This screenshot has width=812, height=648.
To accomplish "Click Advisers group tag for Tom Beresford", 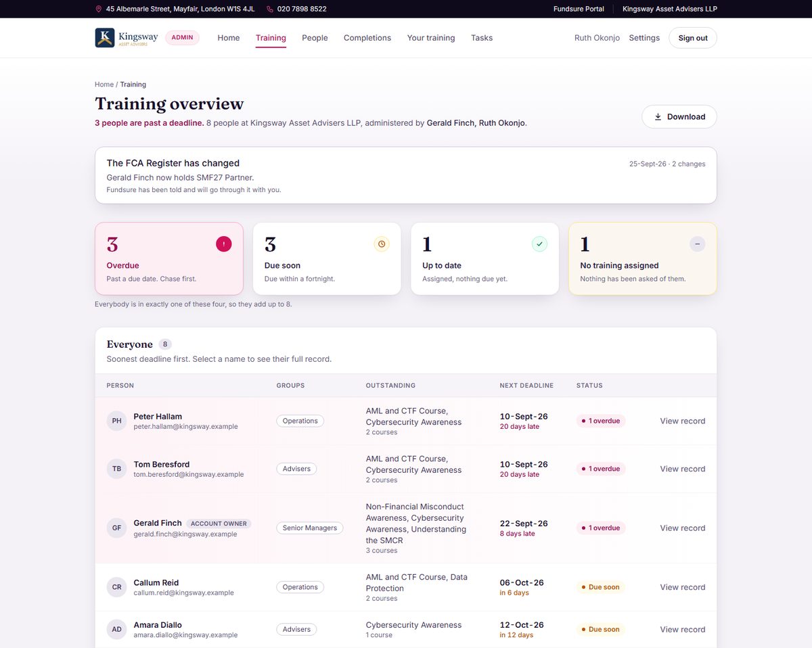I will coord(296,469).
